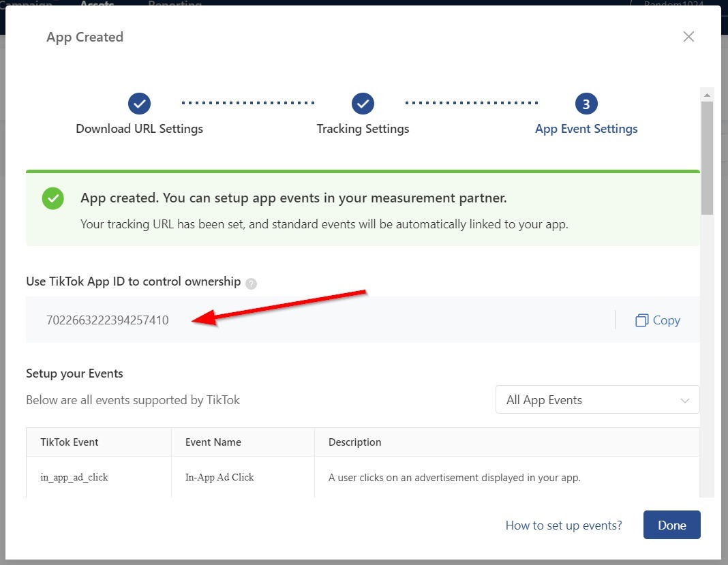728x565 pixels.
Task: Select the Download URL Settings step label
Action: click(x=139, y=129)
